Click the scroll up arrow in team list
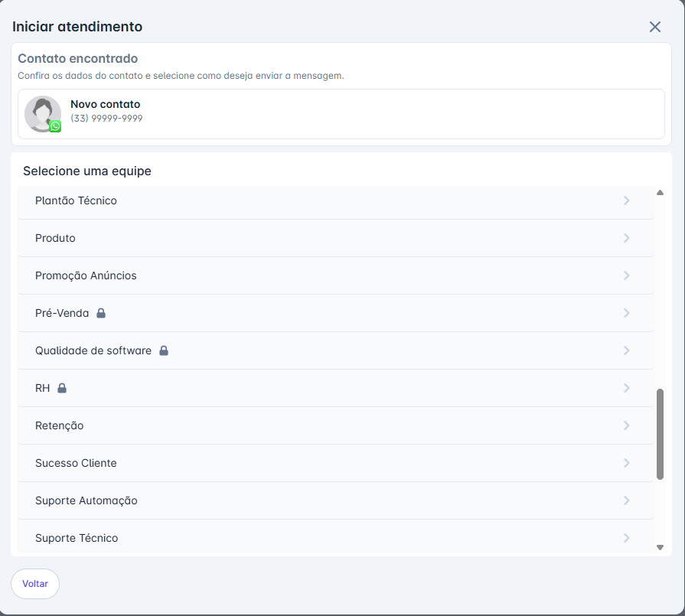685x616 pixels. click(x=660, y=193)
